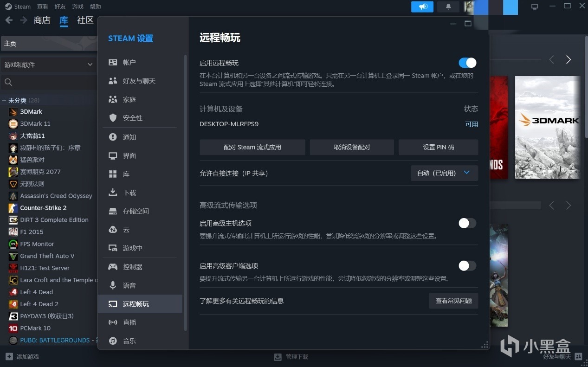Open notifications bell in Steam header
Viewport: 588px width, 367px height.
tap(448, 6)
